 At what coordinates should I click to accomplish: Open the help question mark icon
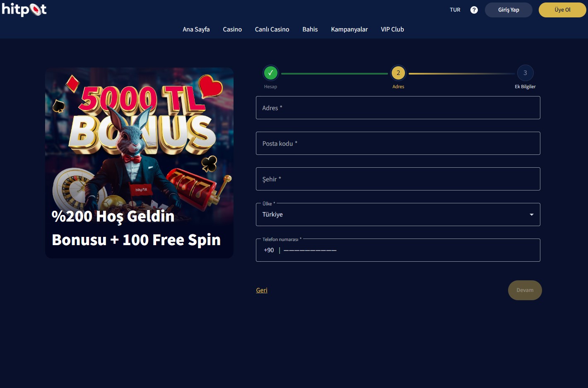pos(474,10)
